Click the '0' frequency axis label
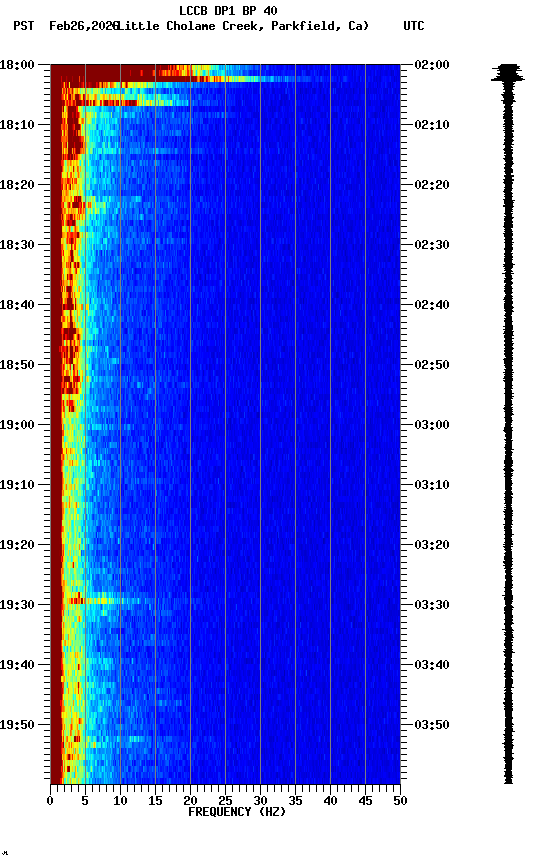552x864 pixels. tap(50, 801)
